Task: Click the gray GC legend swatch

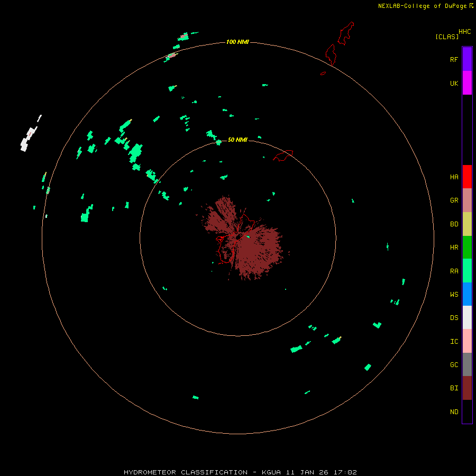Action: coord(467,364)
